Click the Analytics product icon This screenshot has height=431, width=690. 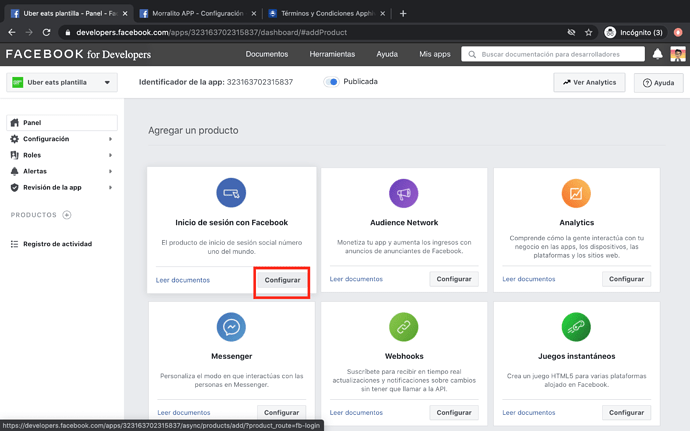click(x=576, y=193)
